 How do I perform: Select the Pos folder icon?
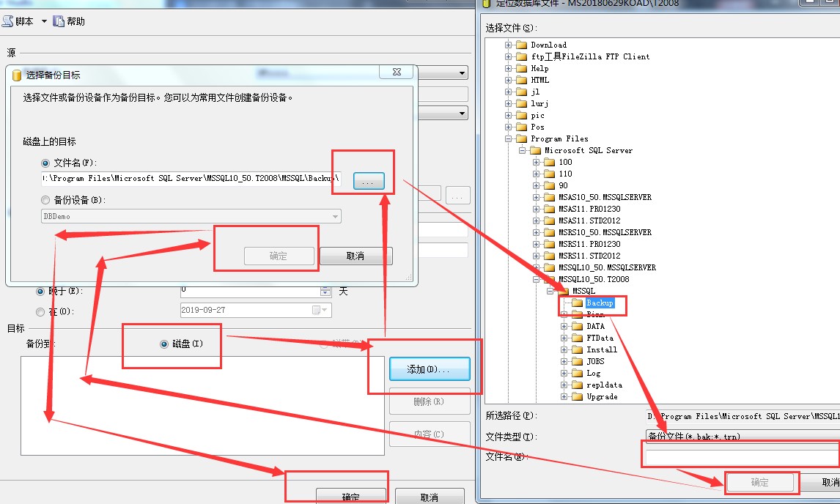click(x=522, y=127)
